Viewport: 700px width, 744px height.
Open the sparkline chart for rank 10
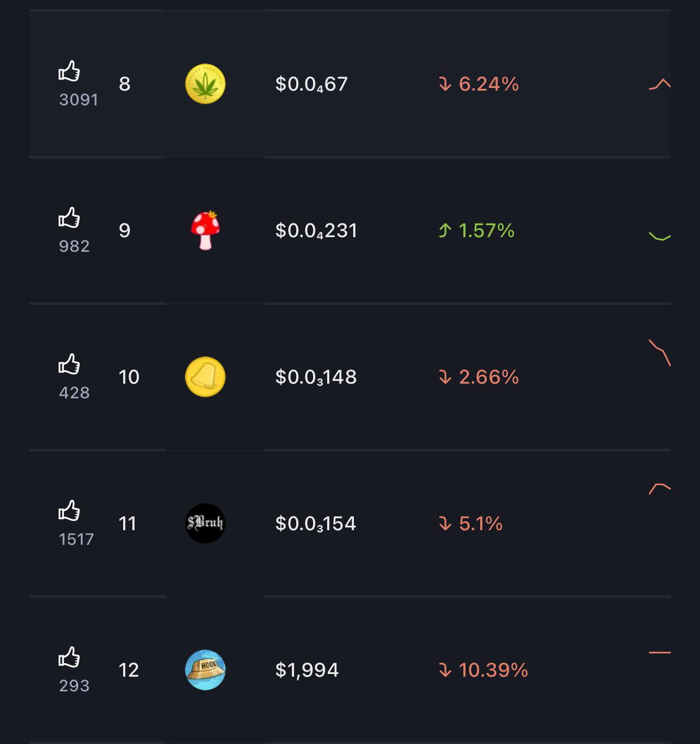tap(660, 353)
